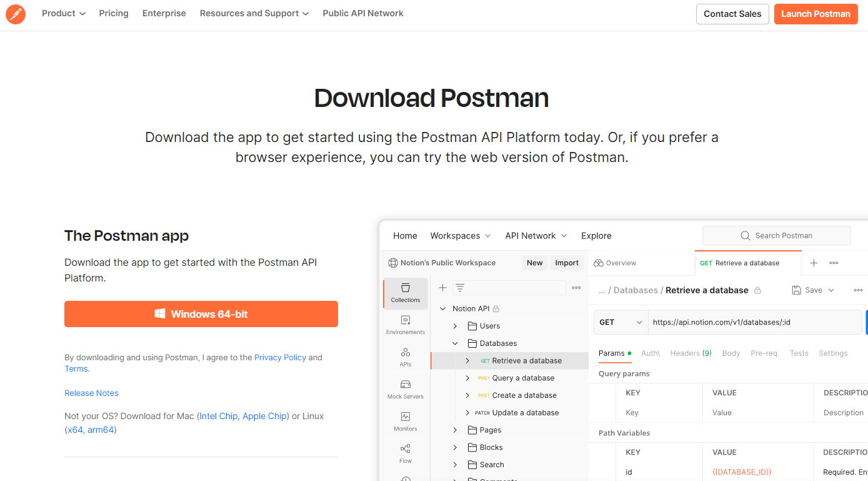The image size is (868, 481).
Task: Expand the Pages folder chevron
Action: pos(456,430)
